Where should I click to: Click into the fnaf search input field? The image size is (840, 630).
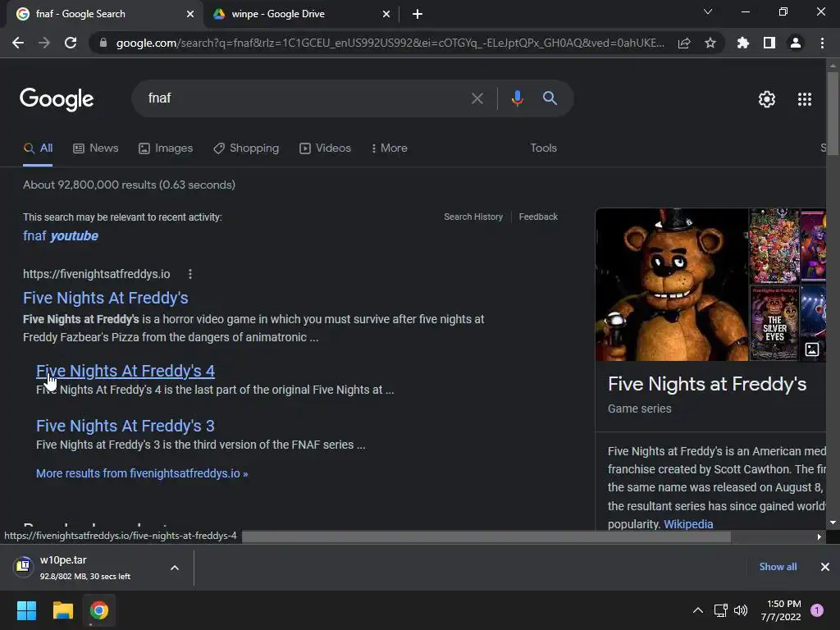tap(305, 98)
